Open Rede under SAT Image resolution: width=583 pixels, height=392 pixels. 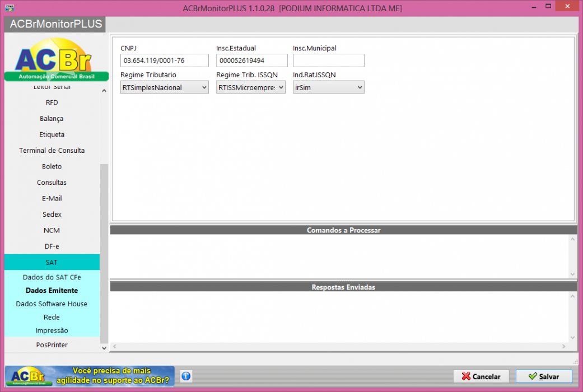click(x=52, y=318)
